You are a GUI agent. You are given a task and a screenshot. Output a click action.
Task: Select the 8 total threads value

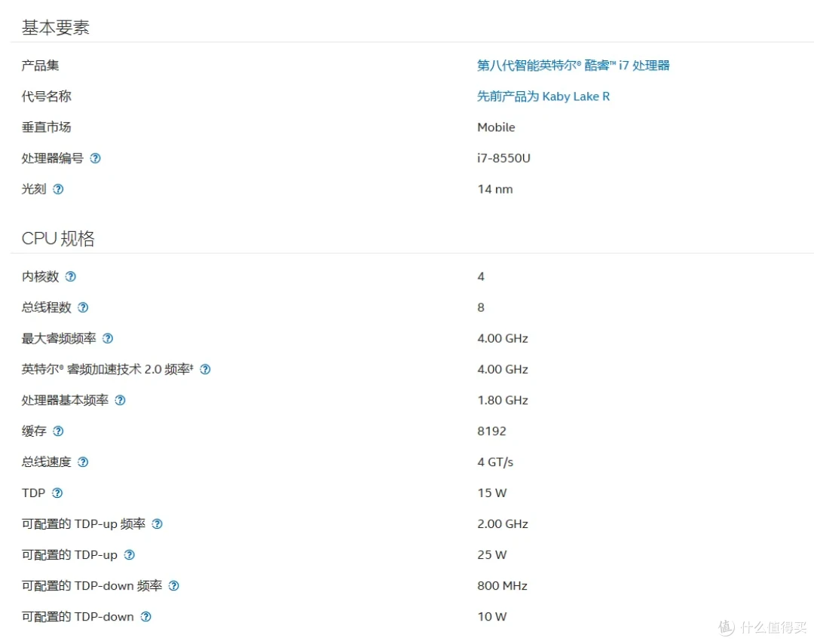coord(481,308)
